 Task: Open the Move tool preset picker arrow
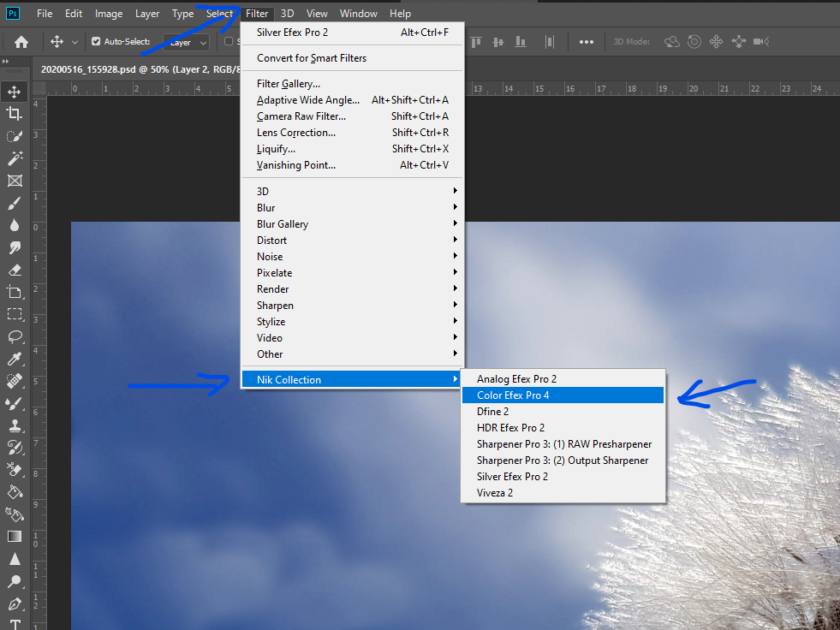pos(74,42)
